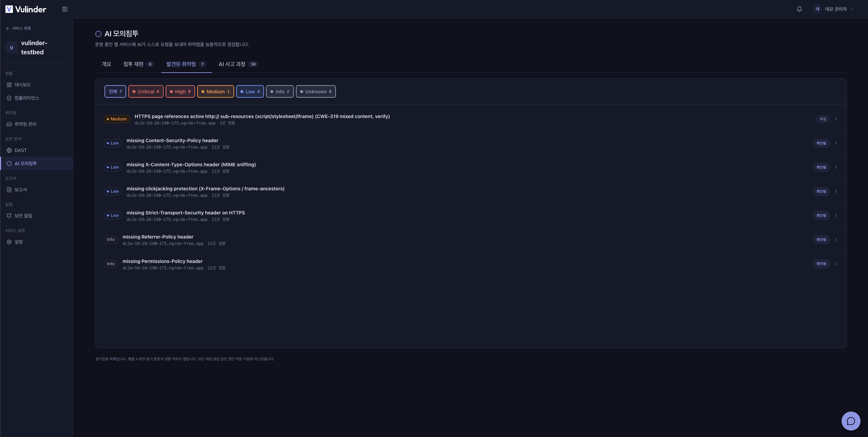The width and height of the screenshot is (868, 437).
Task: Toggle the Critical 0 severity filter
Action: 146,92
